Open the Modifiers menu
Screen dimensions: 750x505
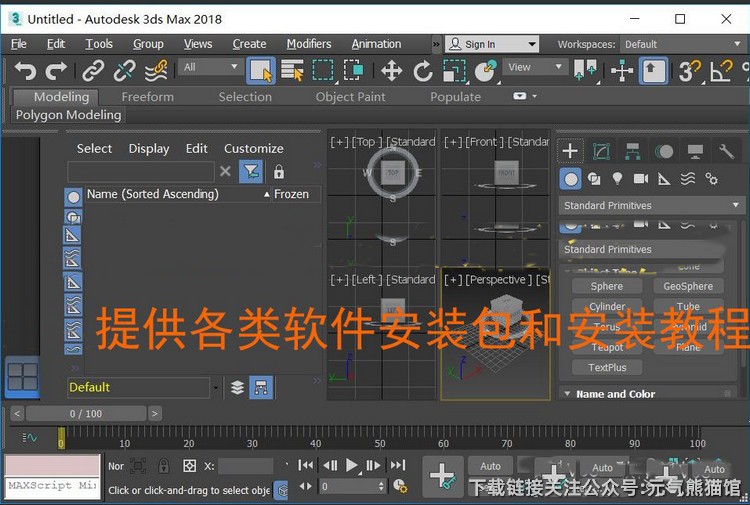point(308,44)
